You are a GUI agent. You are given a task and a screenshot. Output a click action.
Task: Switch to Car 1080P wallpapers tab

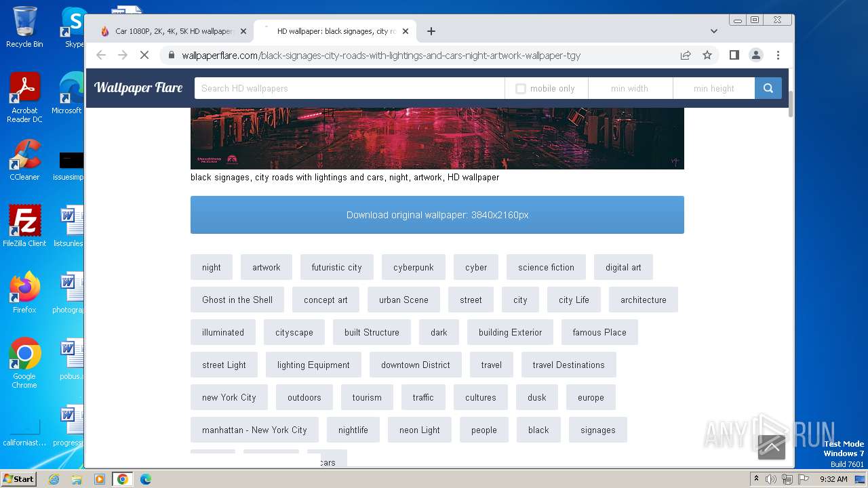coord(172,31)
